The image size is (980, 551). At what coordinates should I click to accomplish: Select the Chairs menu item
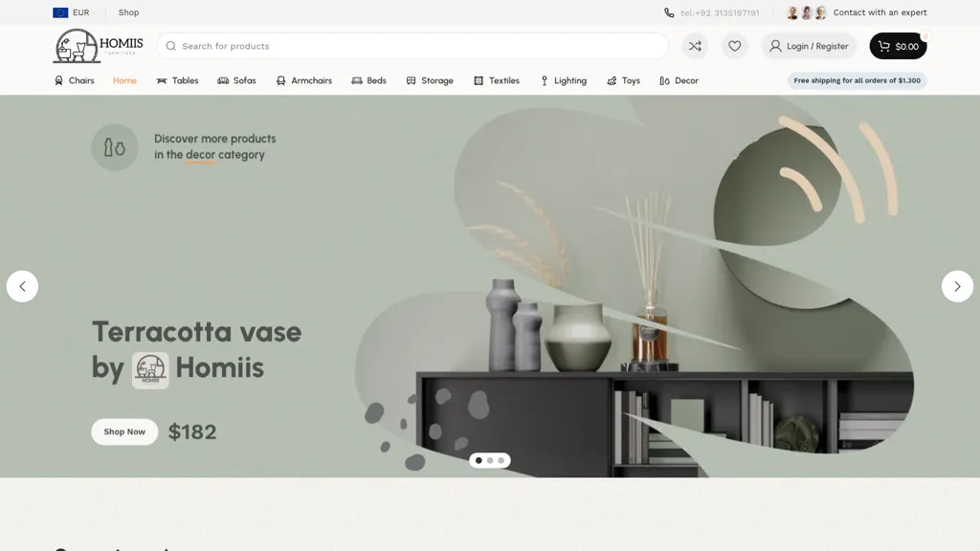(x=75, y=80)
